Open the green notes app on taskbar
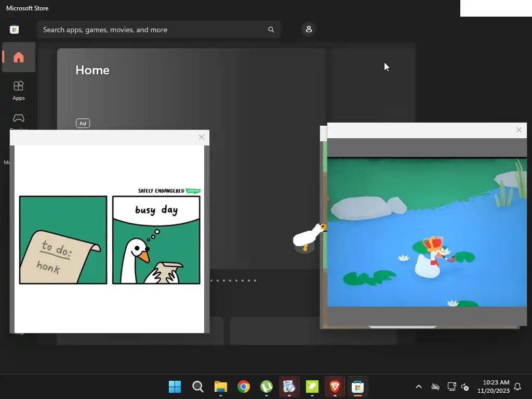This screenshot has width=532, height=399. tap(312, 387)
